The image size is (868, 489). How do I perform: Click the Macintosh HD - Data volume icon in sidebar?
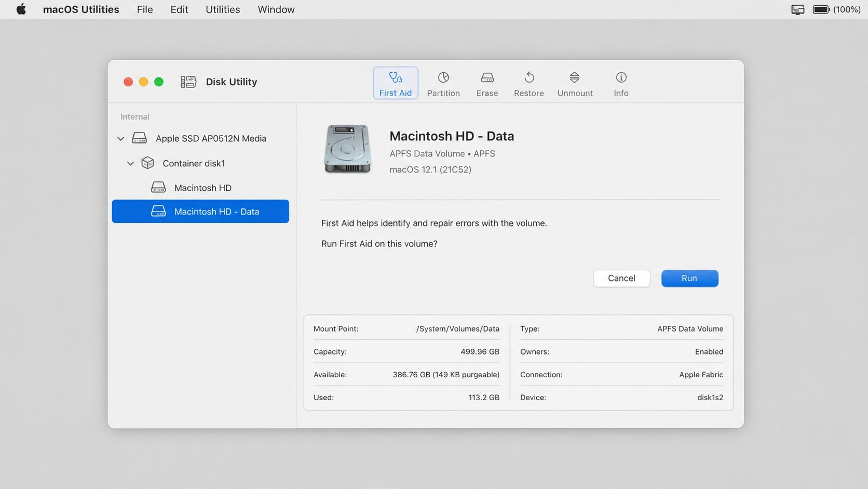point(158,211)
